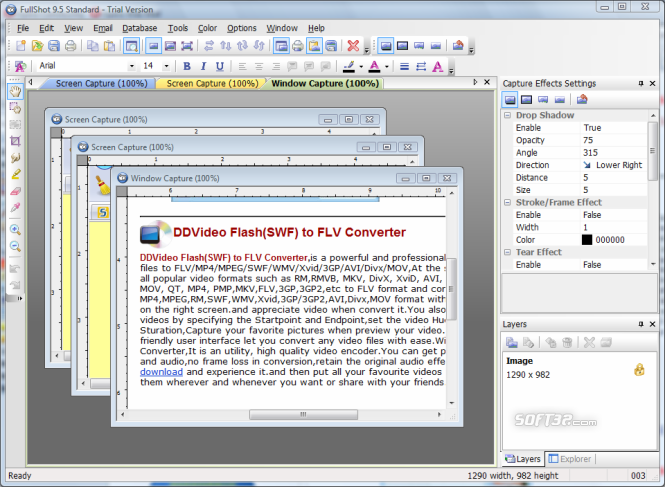Image resolution: width=665 pixels, height=487 pixels.
Task: Click the Direction Lower Right value
Action: coord(614,165)
